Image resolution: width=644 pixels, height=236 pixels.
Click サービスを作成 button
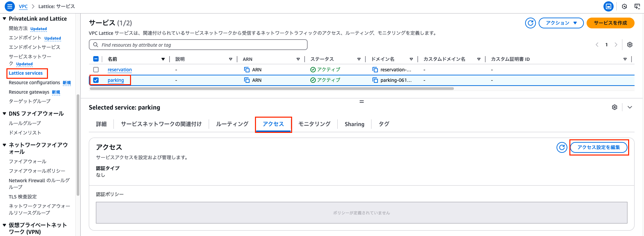[611, 23]
